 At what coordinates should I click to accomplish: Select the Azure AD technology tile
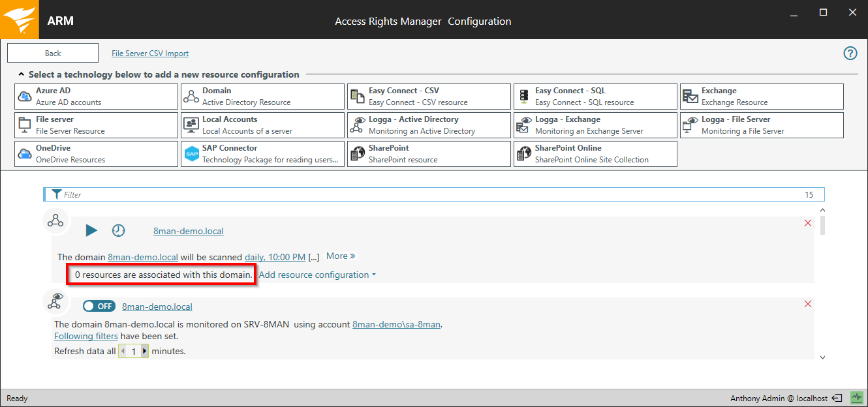tap(96, 97)
